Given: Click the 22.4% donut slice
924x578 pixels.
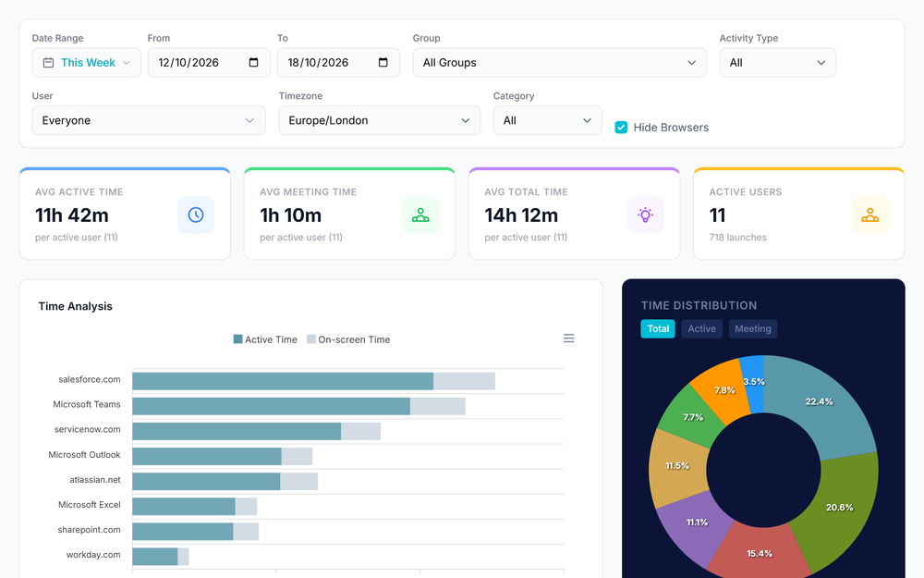Looking at the screenshot, I should (819, 401).
